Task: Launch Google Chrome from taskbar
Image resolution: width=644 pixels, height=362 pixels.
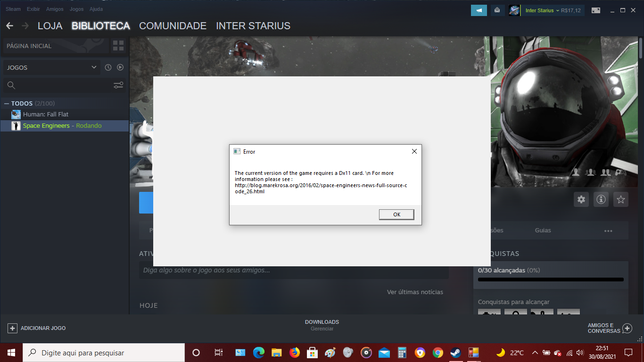Action: click(x=438, y=353)
